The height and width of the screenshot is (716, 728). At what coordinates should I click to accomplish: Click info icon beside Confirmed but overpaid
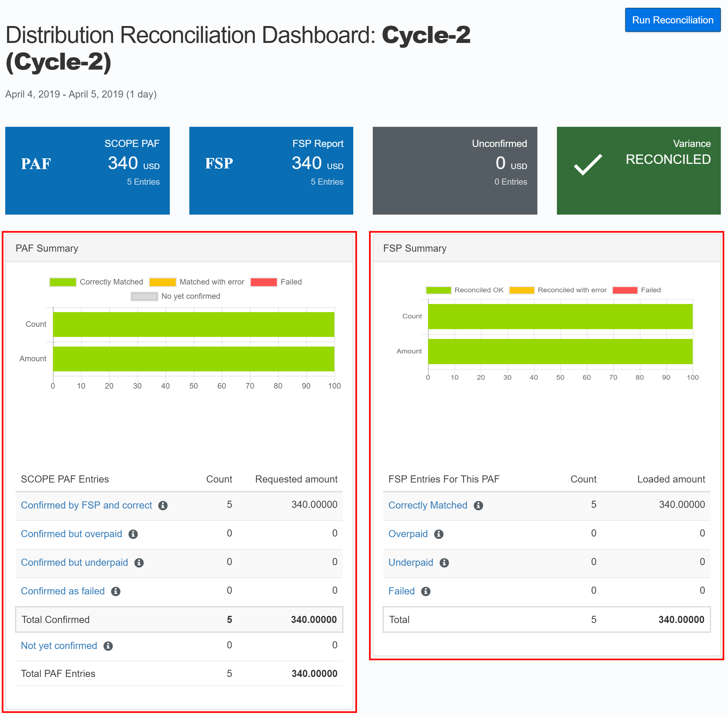point(133,534)
